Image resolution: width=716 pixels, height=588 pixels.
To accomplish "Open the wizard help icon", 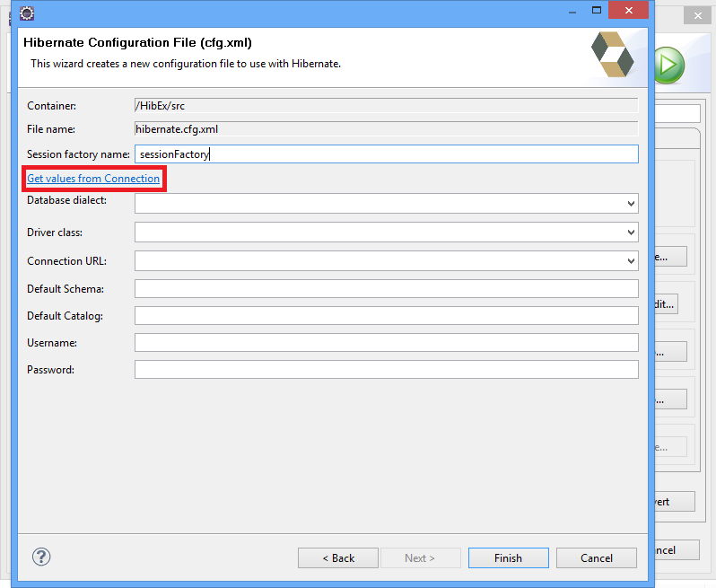I will (x=41, y=557).
